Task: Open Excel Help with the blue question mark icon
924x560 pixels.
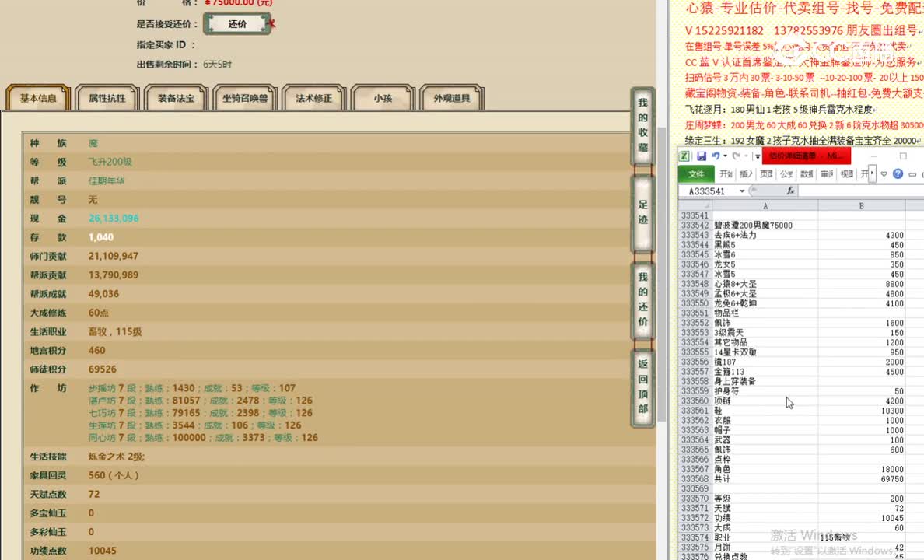Action: 898,173
